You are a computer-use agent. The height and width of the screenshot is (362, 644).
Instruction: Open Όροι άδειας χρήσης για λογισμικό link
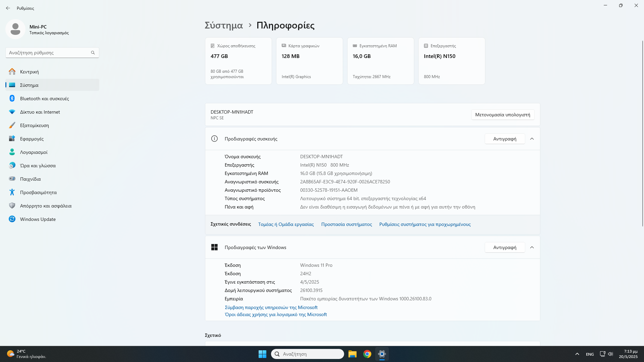[x=276, y=314]
